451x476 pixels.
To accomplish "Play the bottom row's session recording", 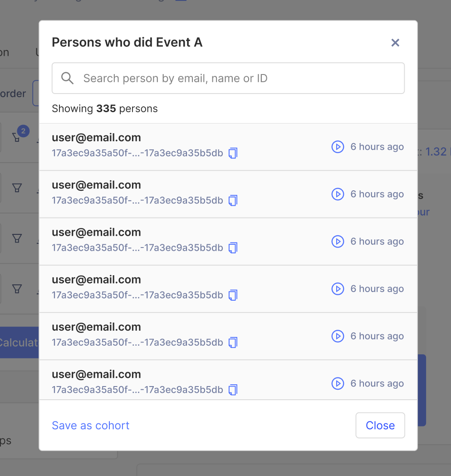I will pyautogui.click(x=338, y=383).
